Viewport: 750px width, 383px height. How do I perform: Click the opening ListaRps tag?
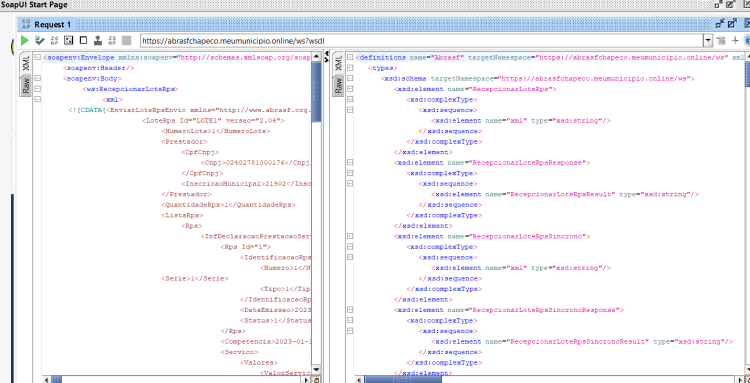pos(182,215)
